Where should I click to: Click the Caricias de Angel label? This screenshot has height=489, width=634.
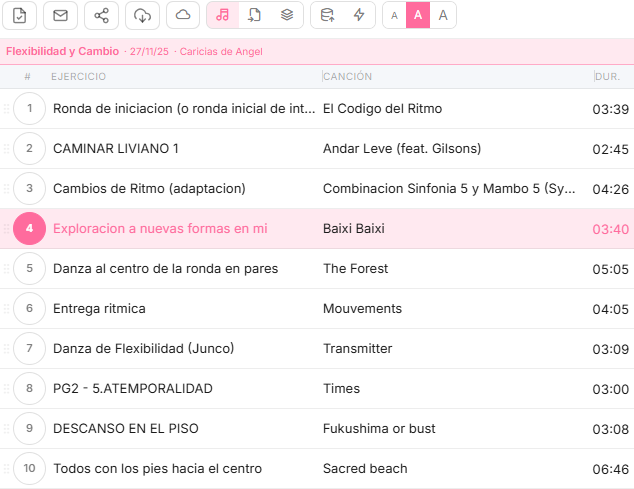click(221, 52)
